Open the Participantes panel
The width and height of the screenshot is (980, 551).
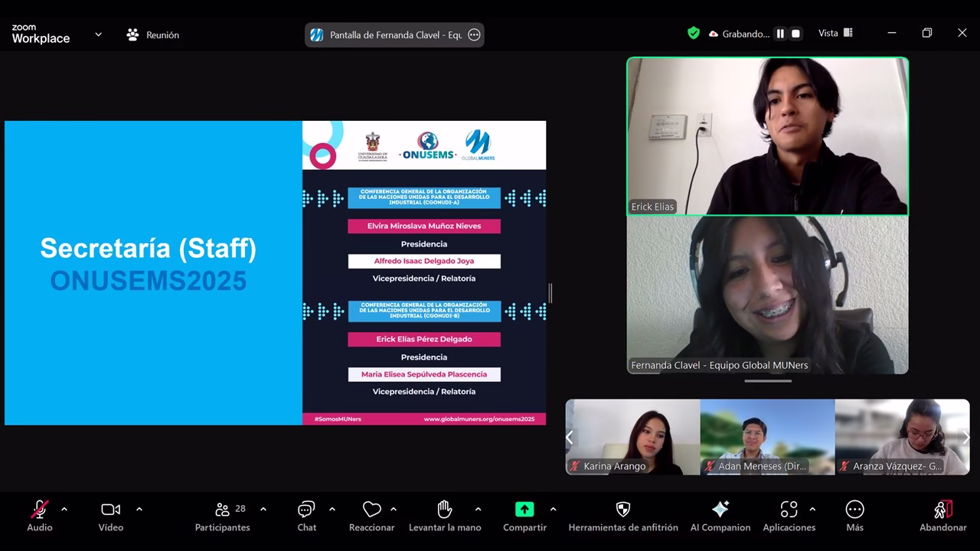coord(222,510)
